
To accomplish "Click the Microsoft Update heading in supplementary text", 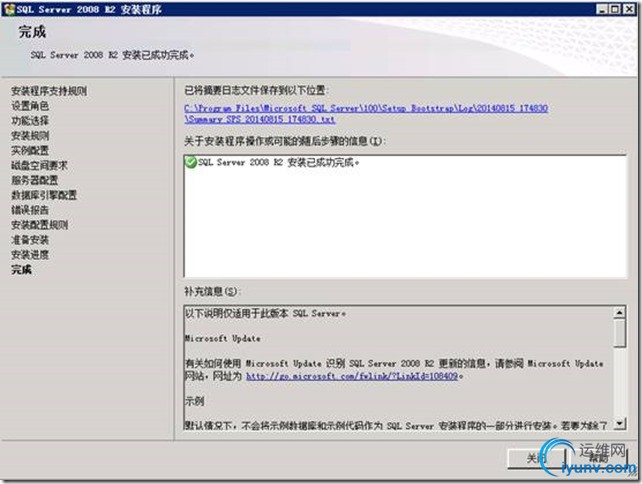I will click(222, 338).
